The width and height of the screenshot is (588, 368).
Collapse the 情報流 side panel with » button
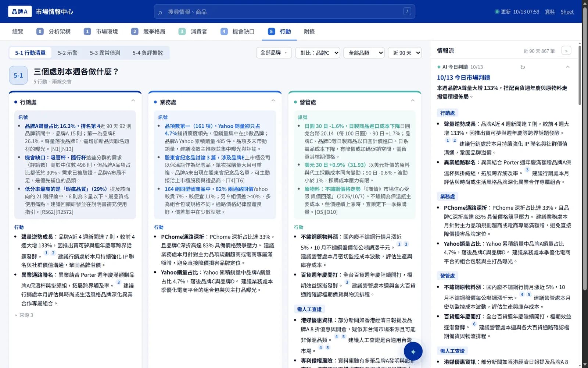pos(566,51)
